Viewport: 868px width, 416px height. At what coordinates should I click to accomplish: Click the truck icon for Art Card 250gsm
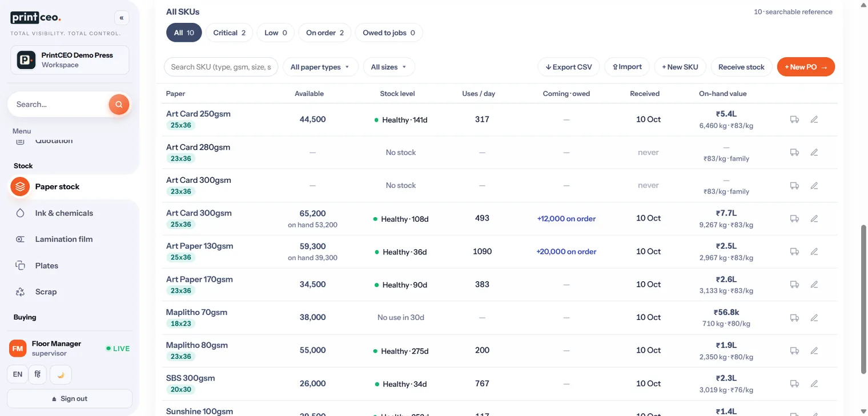coord(794,119)
